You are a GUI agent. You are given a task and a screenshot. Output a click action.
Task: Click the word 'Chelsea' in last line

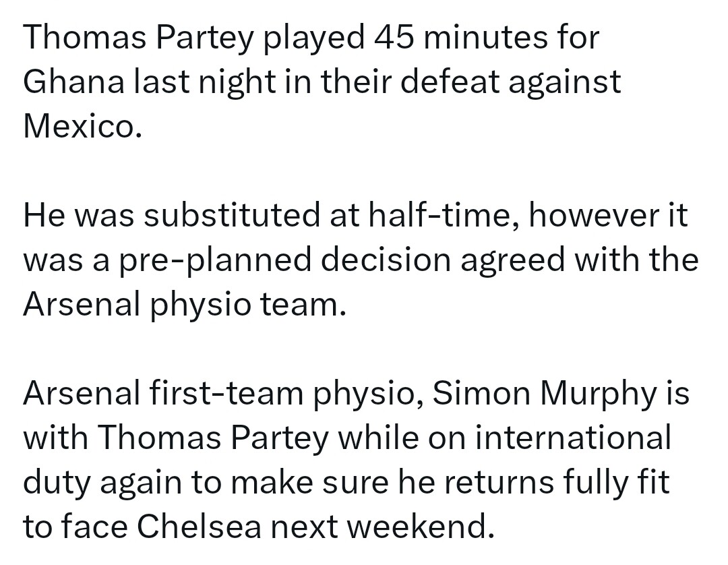pyautogui.click(x=199, y=527)
